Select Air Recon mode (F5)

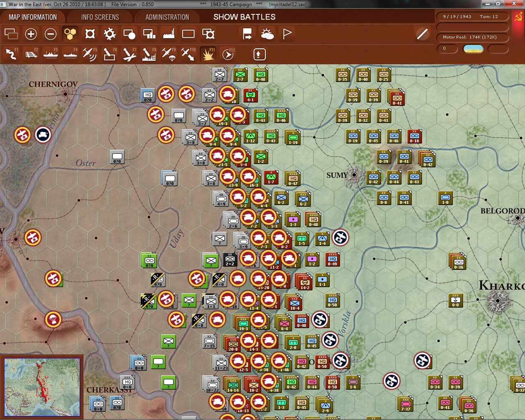90,54
